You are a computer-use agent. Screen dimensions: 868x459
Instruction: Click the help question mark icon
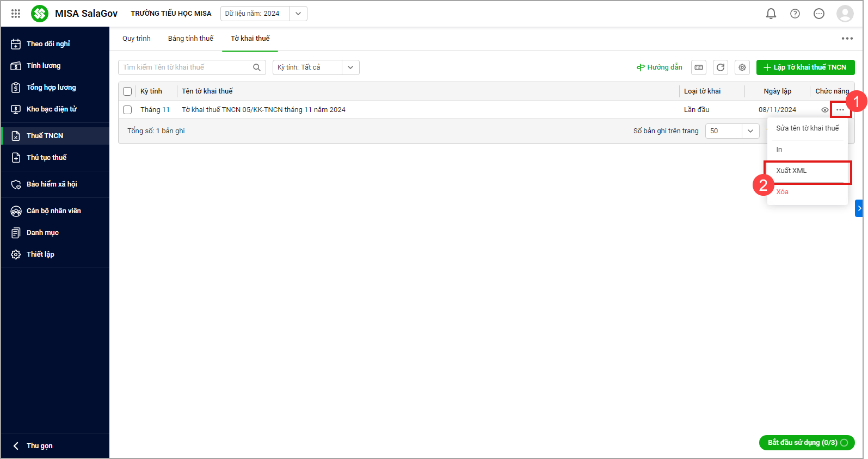(795, 14)
